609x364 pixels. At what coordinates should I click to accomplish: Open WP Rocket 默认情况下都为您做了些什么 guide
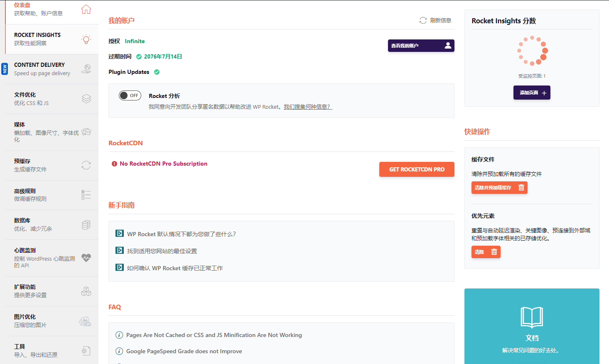pyautogui.click(x=182, y=234)
